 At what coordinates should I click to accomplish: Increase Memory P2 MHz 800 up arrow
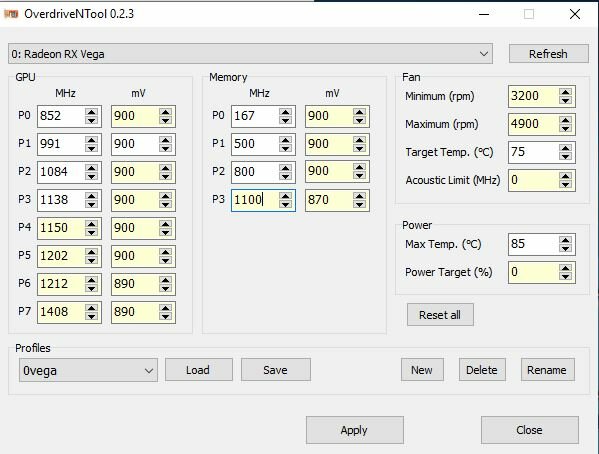tap(285, 167)
